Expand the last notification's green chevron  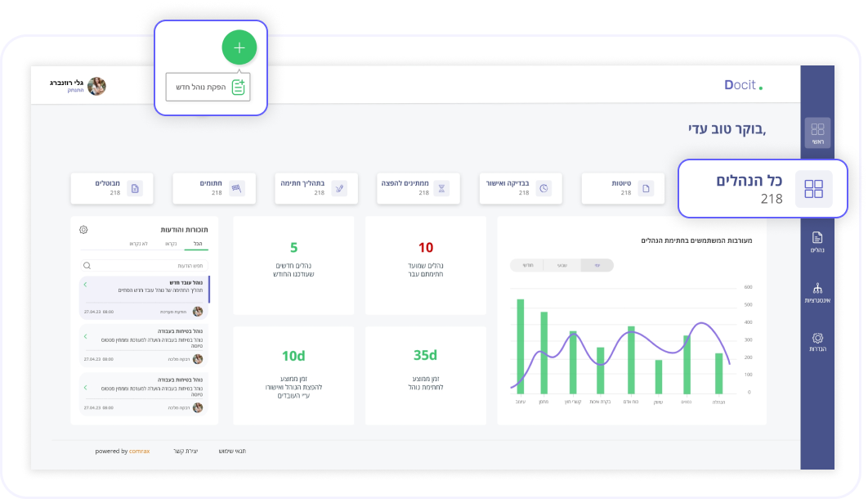pos(85,387)
